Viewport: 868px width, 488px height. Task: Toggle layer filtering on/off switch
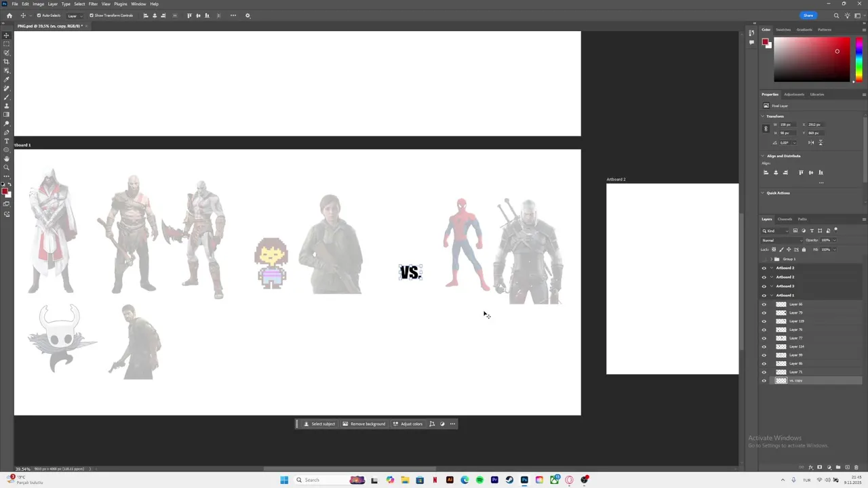point(836,230)
